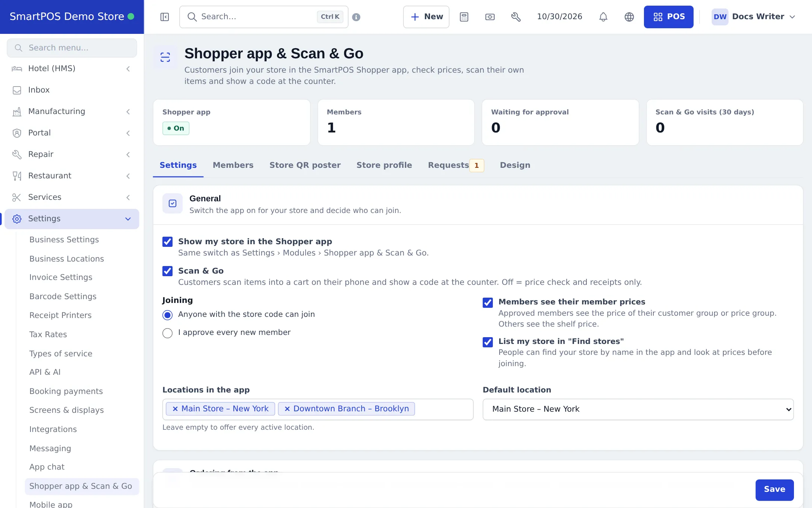Click the Save button

click(774, 490)
